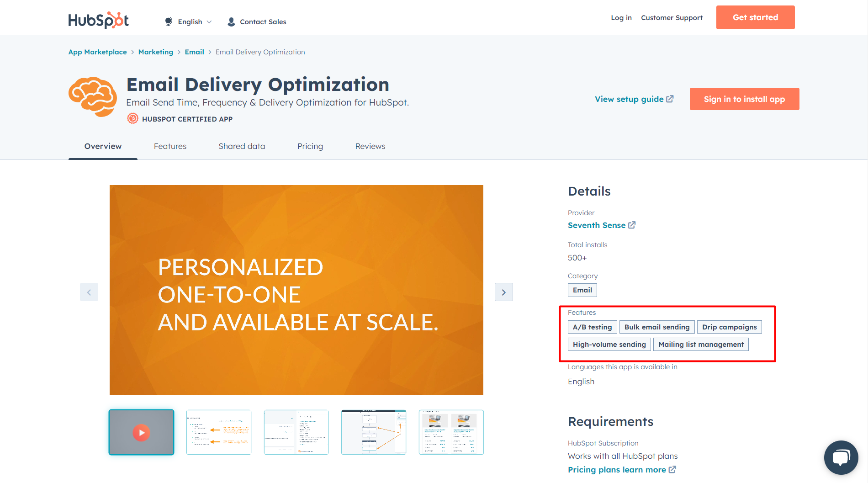Click external icon beside Pricing plans link
This screenshot has height=483, width=868.
coord(672,469)
